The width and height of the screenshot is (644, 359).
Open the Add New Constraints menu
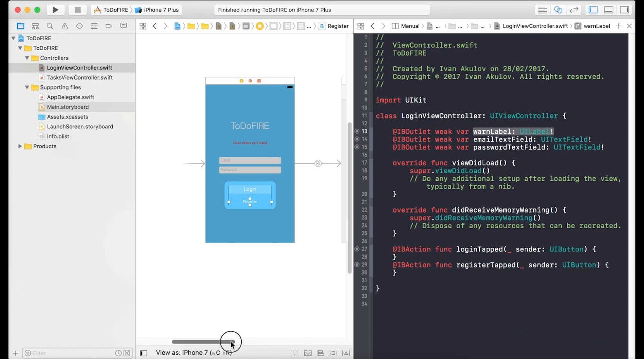click(x=333, y=353)
